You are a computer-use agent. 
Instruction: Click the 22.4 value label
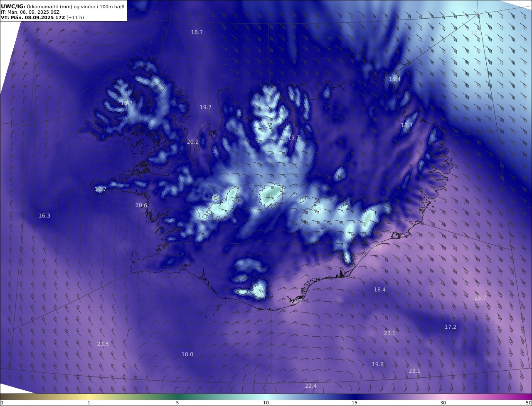pos(311,386)
